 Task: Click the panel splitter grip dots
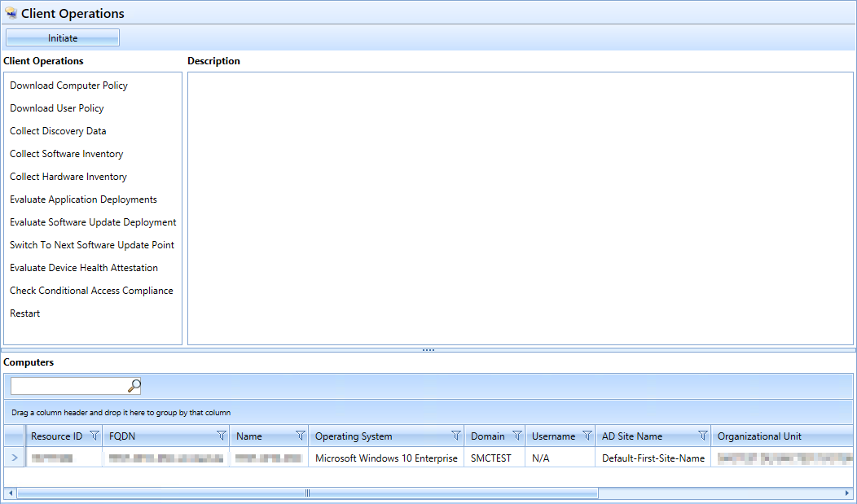click(x=428, y=350)
